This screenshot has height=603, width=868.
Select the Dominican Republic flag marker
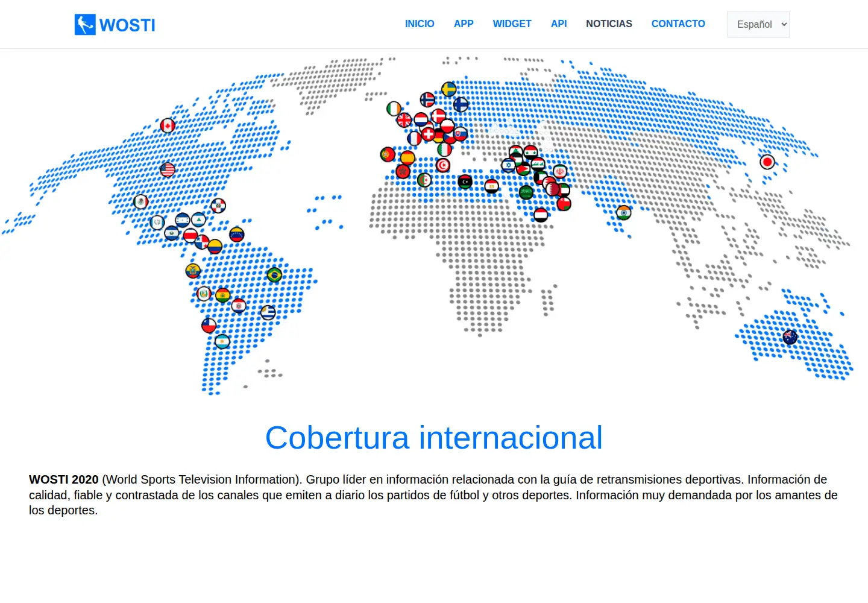tap(218, 206)
